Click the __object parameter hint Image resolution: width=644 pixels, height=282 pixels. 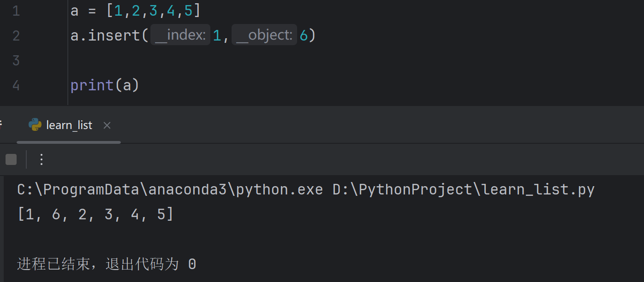pos(264,35)
